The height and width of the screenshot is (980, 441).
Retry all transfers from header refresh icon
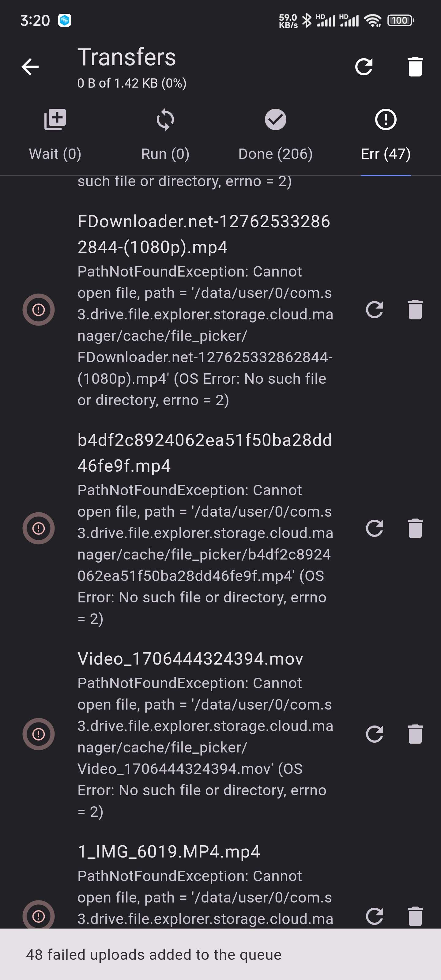(364, 67)
